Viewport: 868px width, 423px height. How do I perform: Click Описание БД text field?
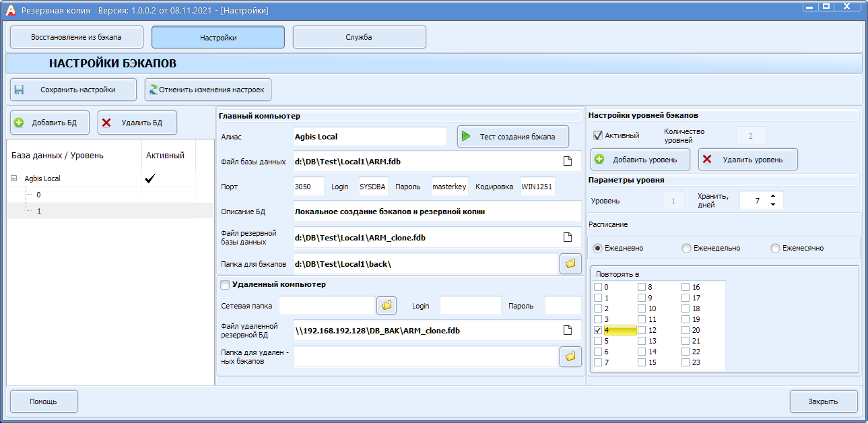tap(437, 211)
